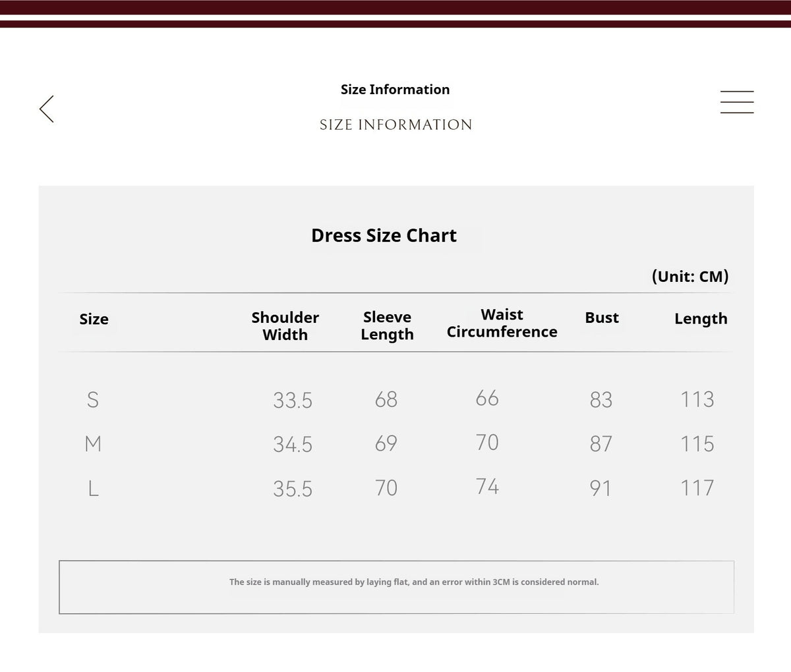Click the waist circumference value for size M
This screenshot has width=791, height=672.
[x=487, y=442]
